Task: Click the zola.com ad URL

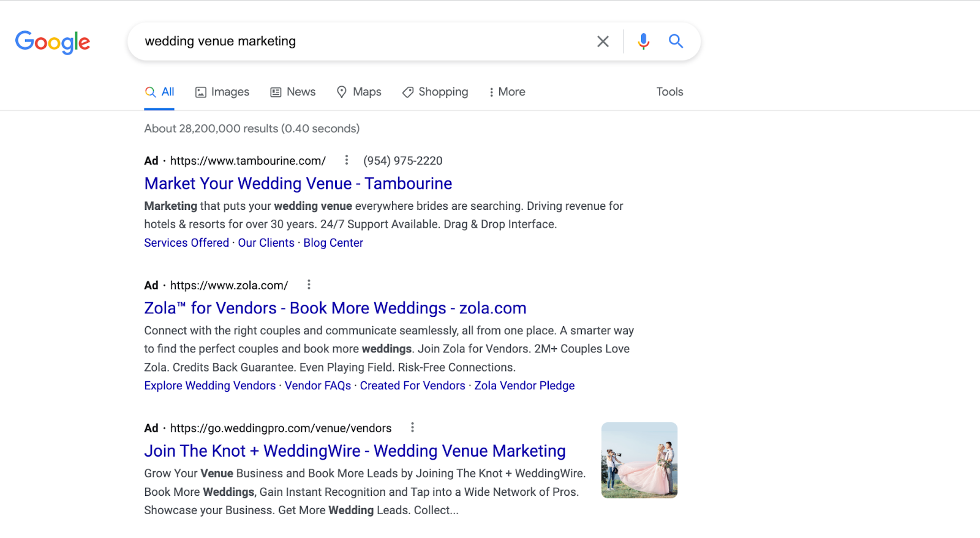Action: pyautogui.click(x=229, y=285)
